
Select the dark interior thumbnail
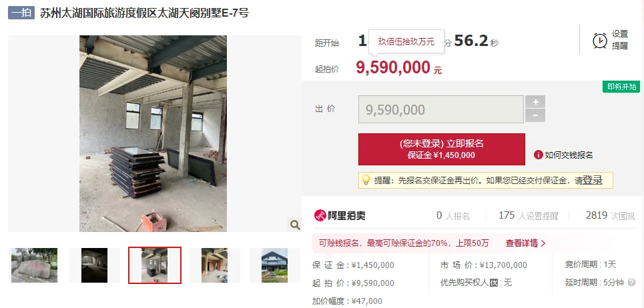pyautogui.click(x=95, y=265)
